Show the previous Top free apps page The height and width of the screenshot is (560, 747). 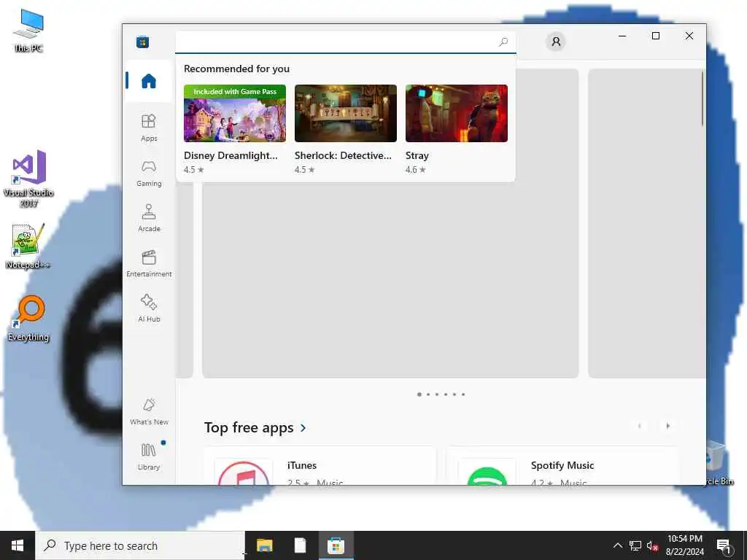639,426
